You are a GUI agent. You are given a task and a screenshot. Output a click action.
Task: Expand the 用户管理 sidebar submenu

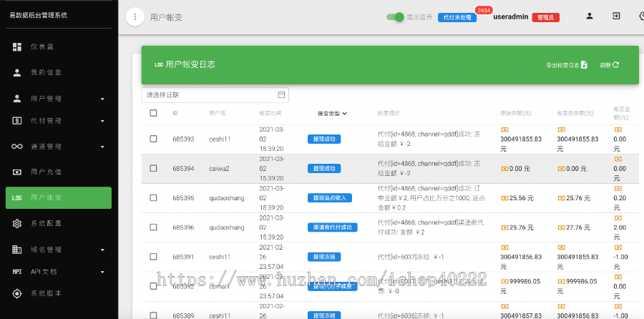102,99
